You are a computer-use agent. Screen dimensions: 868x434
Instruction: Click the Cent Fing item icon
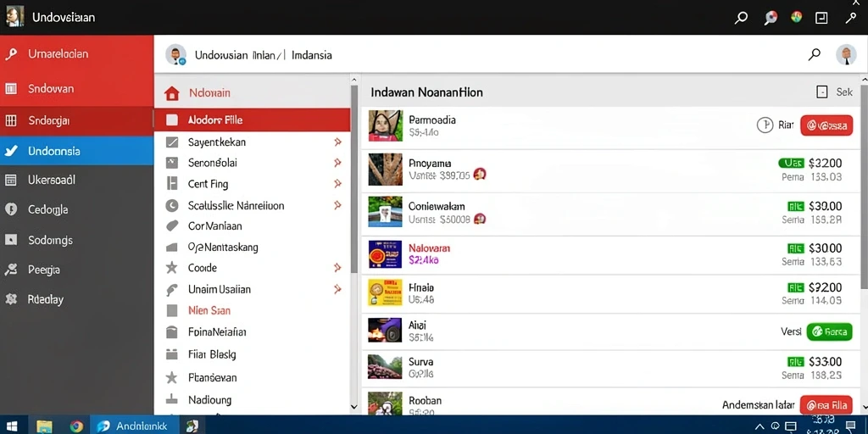tap(172, 184)
